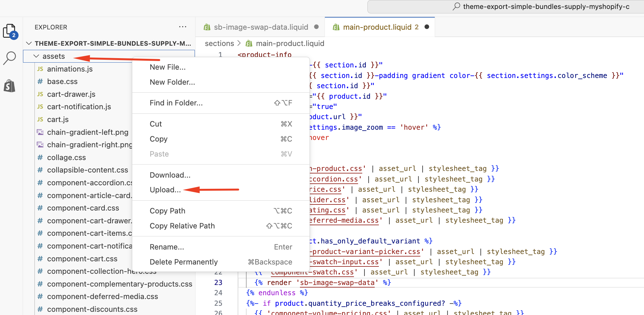
Task: Click the Shopify icon on sb-image-swap-data.liquid tab
Action: tap(207, 27)
